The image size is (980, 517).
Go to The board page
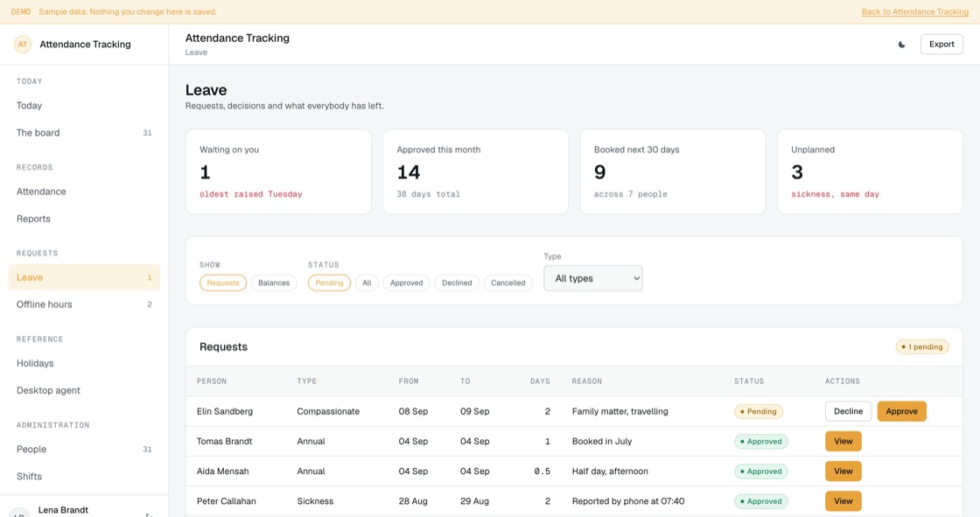pos(84,133)
